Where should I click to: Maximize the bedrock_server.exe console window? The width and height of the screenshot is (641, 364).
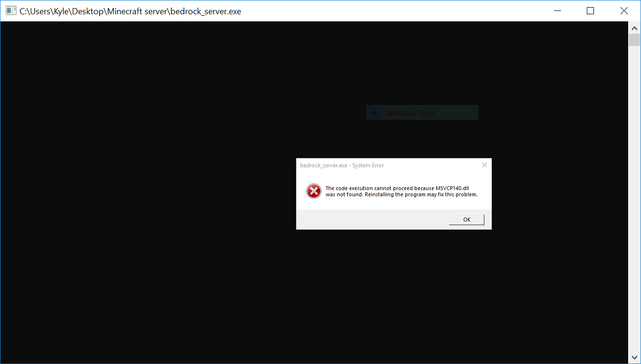pyautogui.click(x=590, y=11)
